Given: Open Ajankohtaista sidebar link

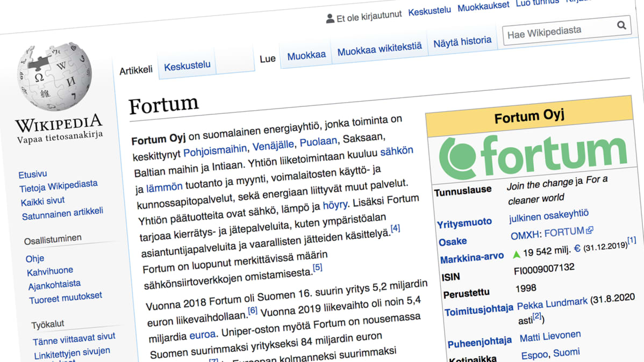Looking at the screenshot, I should [x=54, y=285].
